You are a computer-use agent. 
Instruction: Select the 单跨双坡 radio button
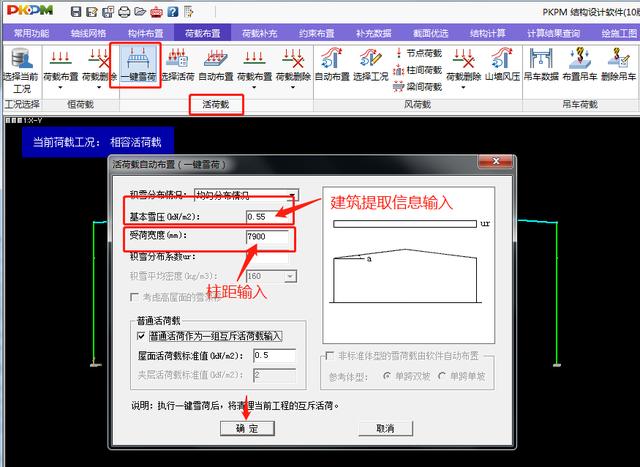(387, 376)
